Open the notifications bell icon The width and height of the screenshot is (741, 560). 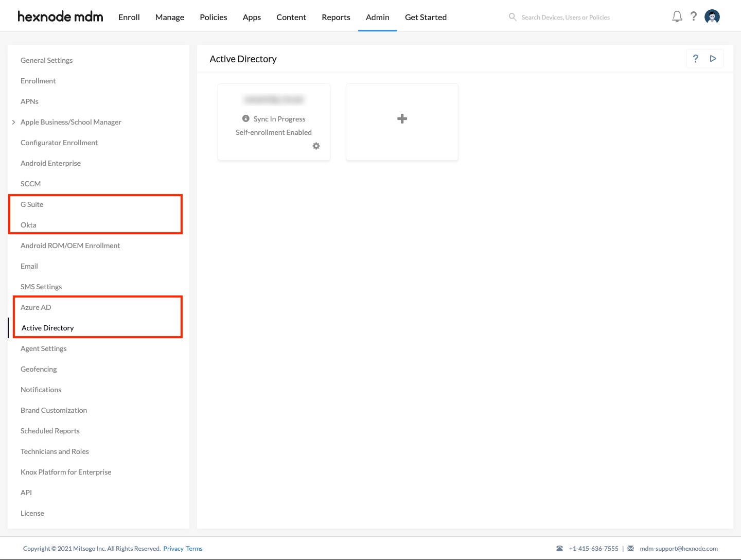click(x=677, y=16)
